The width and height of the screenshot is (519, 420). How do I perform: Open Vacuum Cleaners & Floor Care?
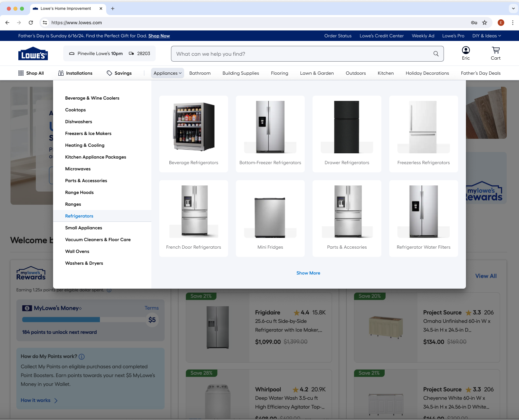[98, 239]
